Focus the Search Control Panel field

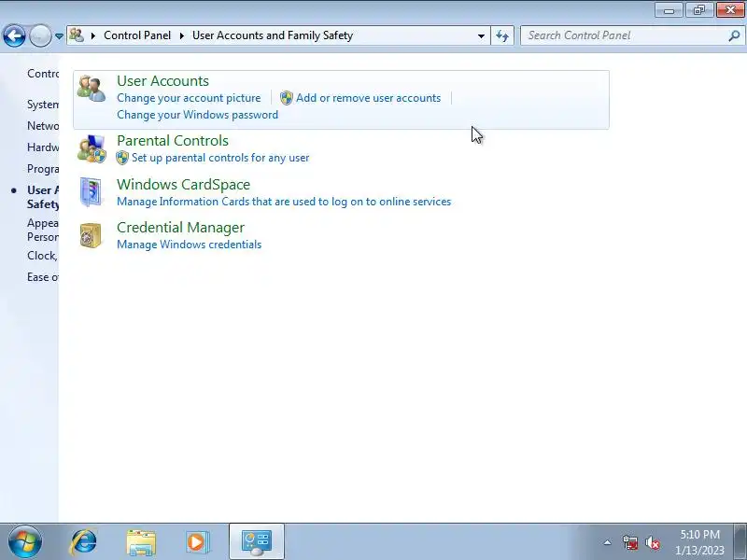(632, 35)
